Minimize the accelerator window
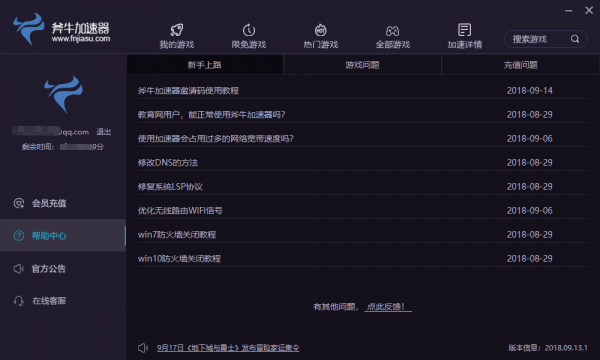Image resolution: width=600 pixels, height=360 pixels. coord(569,11)
